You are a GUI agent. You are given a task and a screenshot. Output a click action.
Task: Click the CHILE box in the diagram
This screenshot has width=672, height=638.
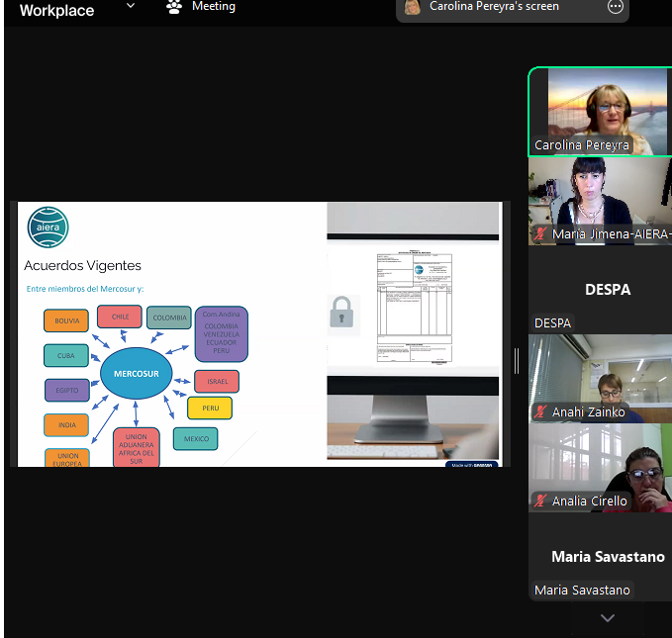(120, 317)
